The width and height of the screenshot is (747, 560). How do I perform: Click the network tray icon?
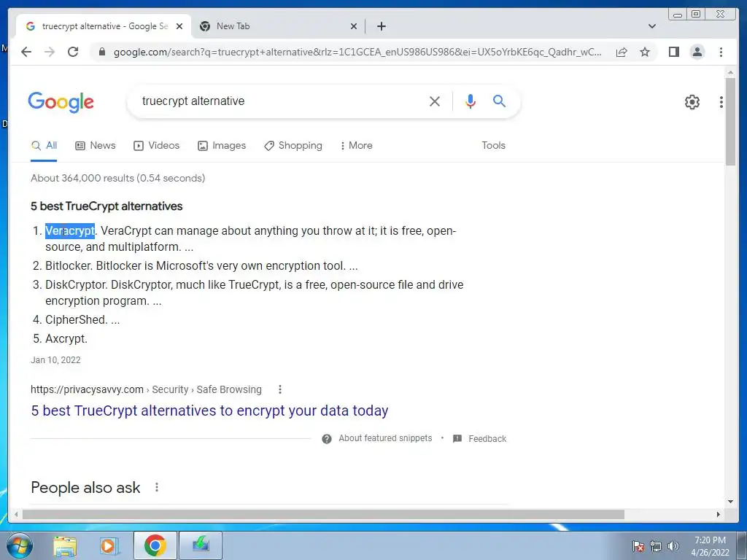(656, 546)
